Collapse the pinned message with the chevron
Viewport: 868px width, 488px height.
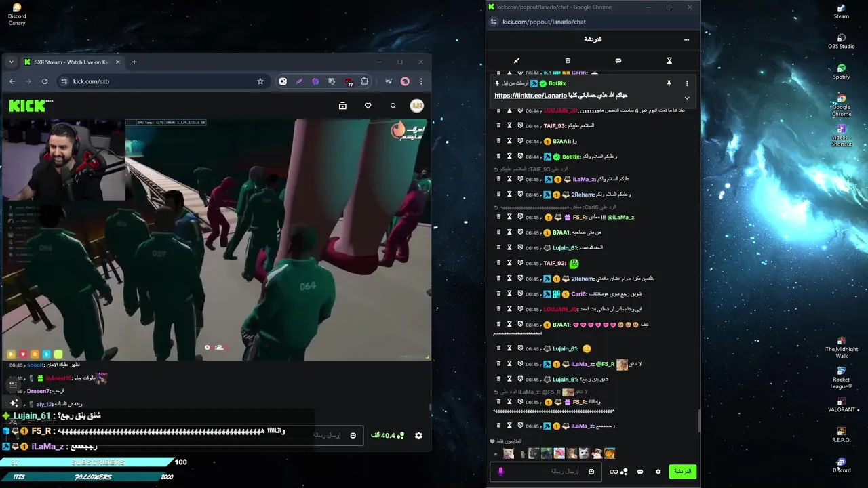pos(686,98)
